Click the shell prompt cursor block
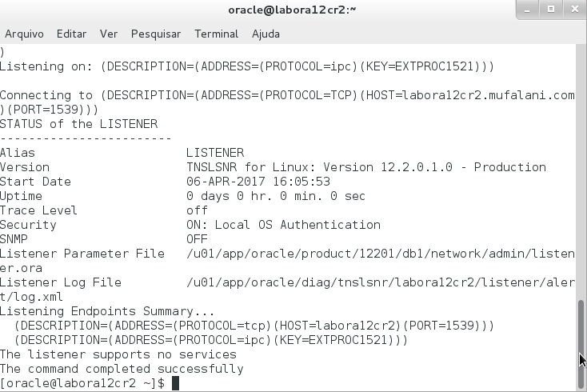 coord(175,384)
